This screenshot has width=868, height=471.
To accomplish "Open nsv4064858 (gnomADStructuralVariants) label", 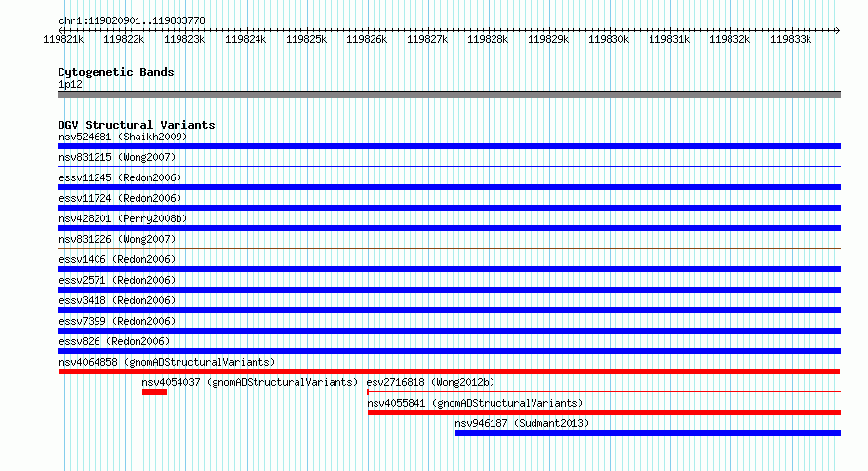I will [167, 362].
